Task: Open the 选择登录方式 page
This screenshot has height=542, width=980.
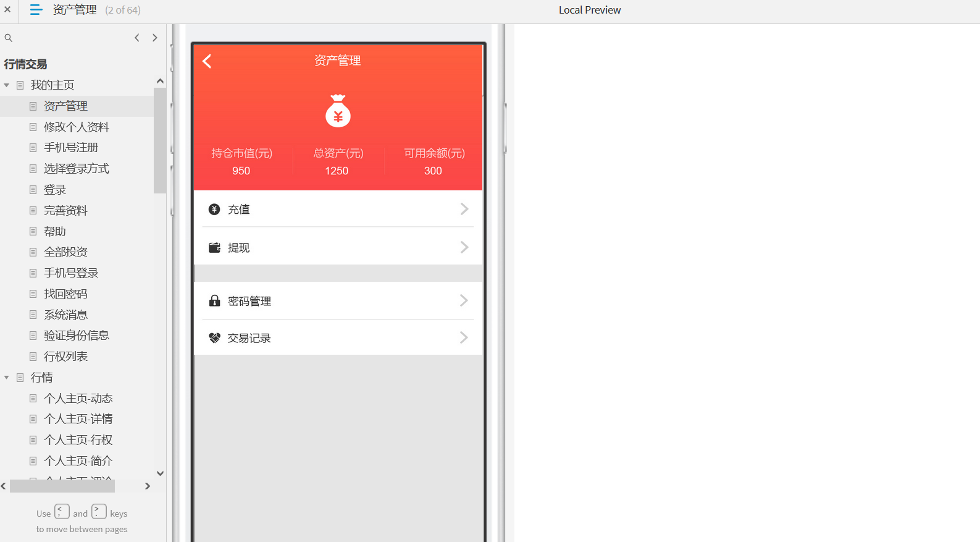Action: coord(77,169)
